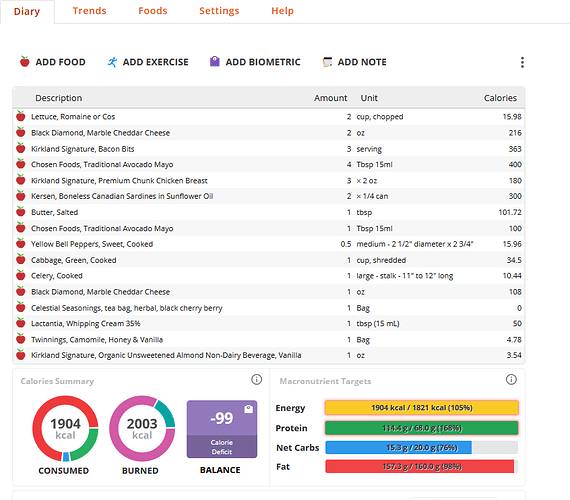
Task: Click the 'medium - 2 1/2" diameter' unit cell
Action: coord(415,244)
